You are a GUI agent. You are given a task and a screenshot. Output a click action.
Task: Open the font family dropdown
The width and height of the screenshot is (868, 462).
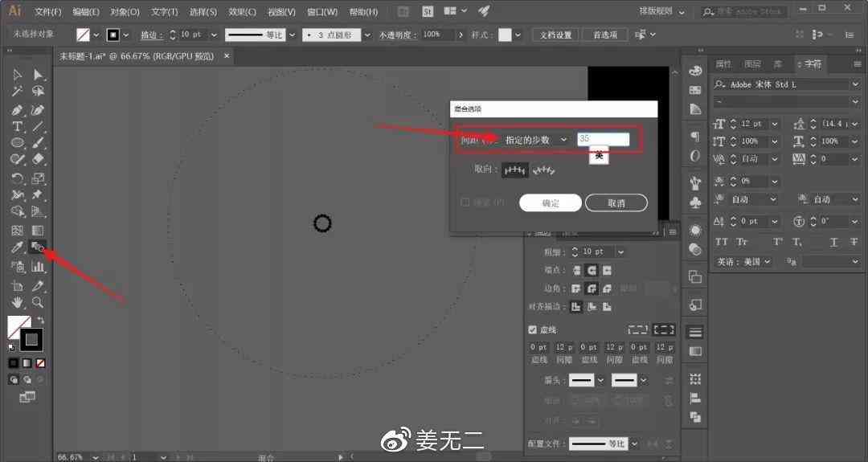pyautogui.click(x=855, y=84)
